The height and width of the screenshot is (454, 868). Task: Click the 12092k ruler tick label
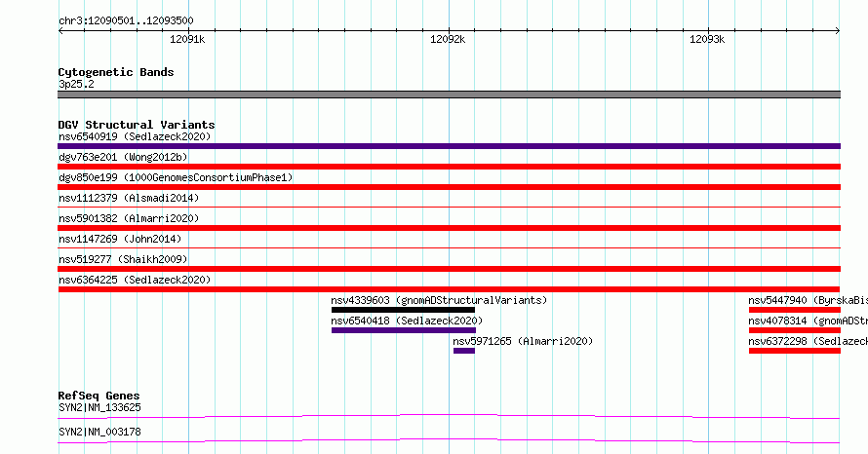pos(448,39)
